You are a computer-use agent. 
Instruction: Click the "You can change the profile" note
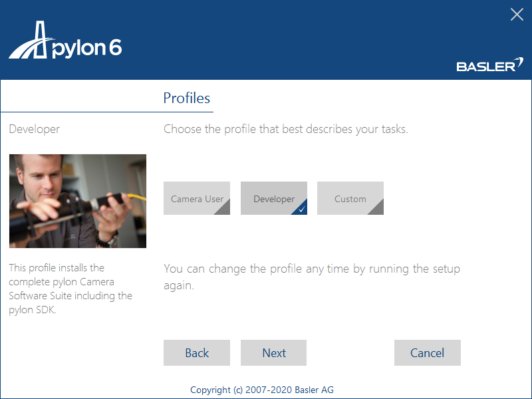click(312, 277)
